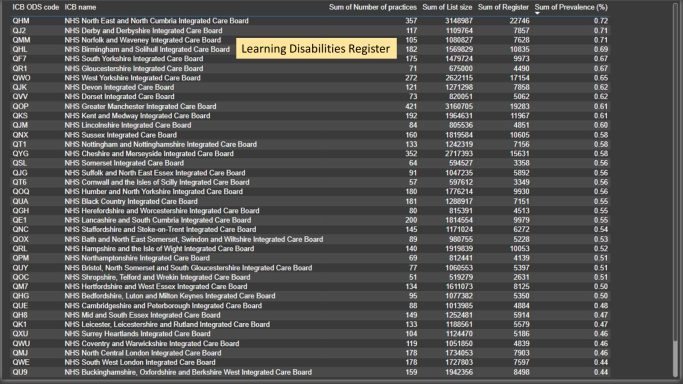This screenshot has height=384, width=683.
Task: Select NHS Hampshire and the Isle of Wight row
Action: tap(159, 249)
